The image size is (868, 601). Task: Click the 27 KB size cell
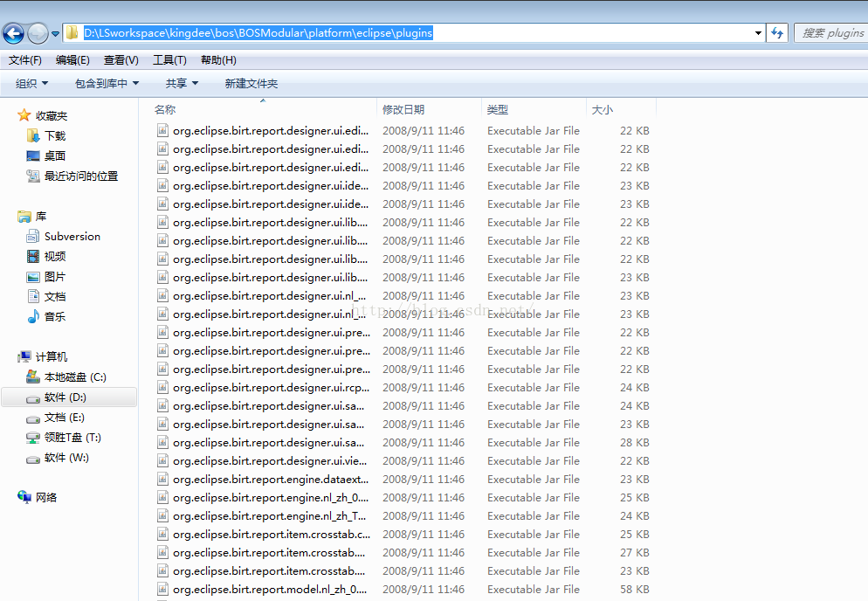click(x=634, y=553)
